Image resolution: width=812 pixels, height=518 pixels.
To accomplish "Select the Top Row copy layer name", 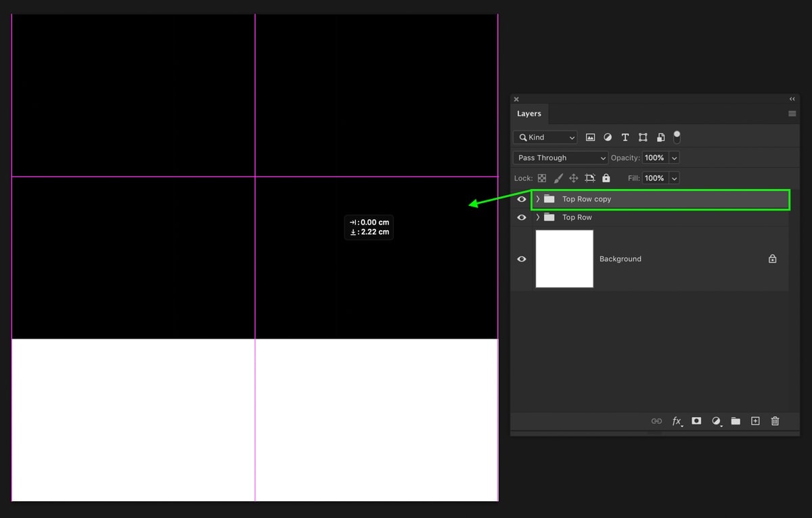I will point(587,199).
